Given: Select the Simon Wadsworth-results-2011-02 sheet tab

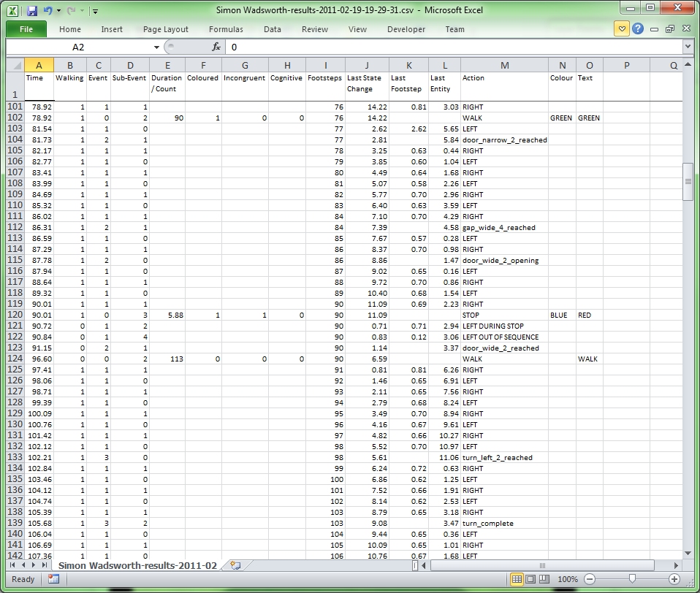Looking at the screenshot, I should (137, 565).
